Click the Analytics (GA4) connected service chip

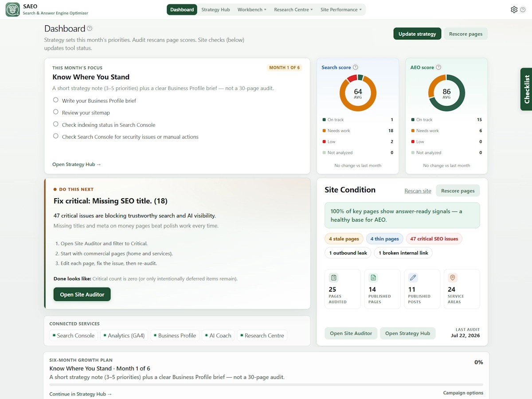tap(124, 336)
